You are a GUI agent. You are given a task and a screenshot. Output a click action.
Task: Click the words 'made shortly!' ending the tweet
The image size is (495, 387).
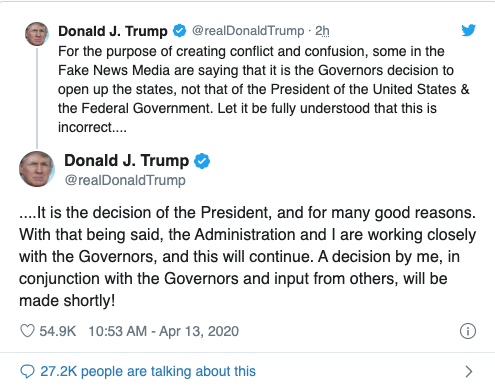(x=67, y=301)
